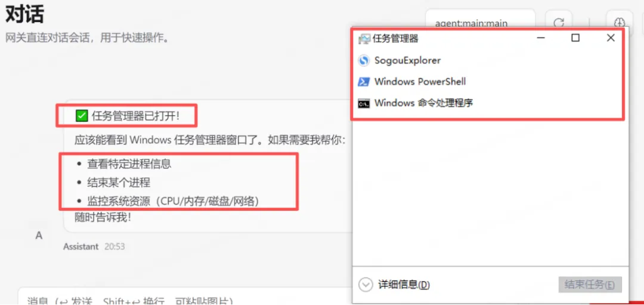644x305 pixels.
Task: Toggle the brain thinking icon
Action: click(x=620, y=23)
